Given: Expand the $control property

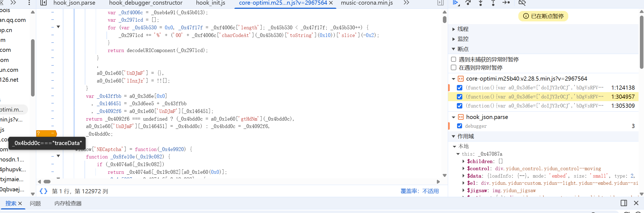Looking at the screenshot, I should pyautogui.click(x=464, y=169).
